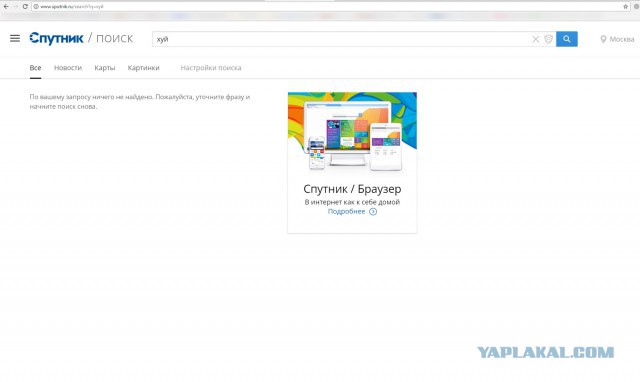The image size is (640, 382).
Task: Click the text 'В интернет как к себе домой'
Action: tap(352, 202)
